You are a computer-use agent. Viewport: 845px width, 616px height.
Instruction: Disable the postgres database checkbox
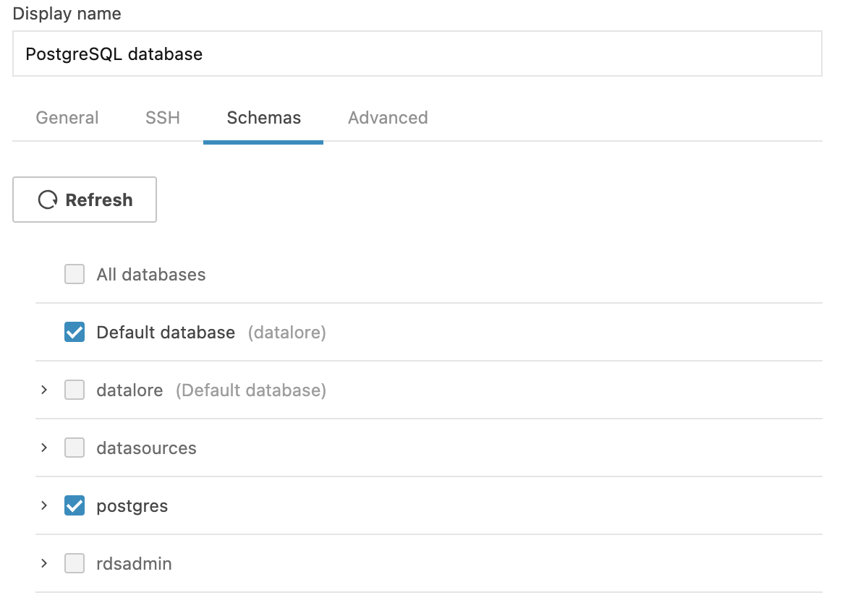pyautogui.click(x=74, y=505)
